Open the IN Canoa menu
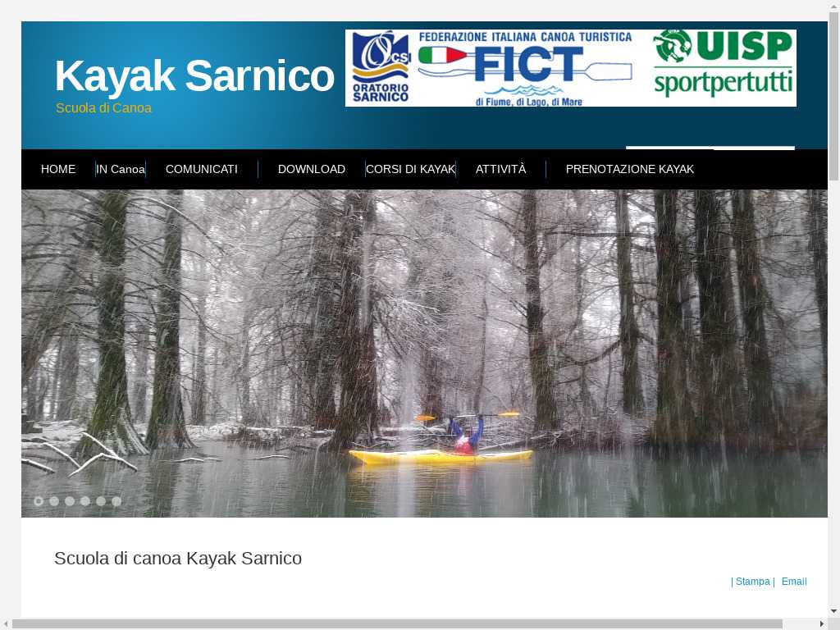This screenshot has width=840, height=630. click(x=121, y=169)
